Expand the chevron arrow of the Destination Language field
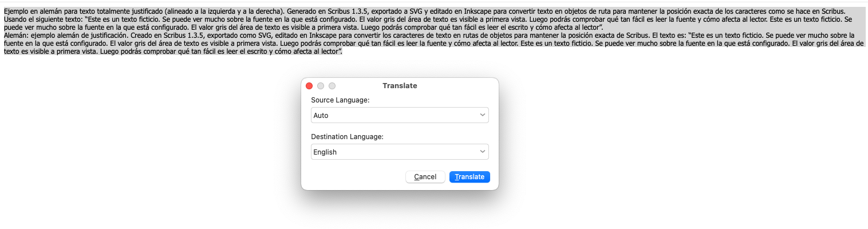The image size is (868, 229). [482, 152]
